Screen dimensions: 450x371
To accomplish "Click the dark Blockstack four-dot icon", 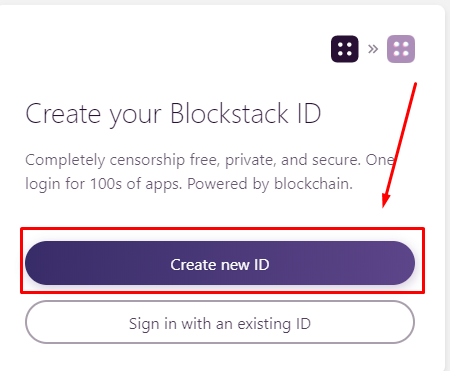I will coord(345,49).
